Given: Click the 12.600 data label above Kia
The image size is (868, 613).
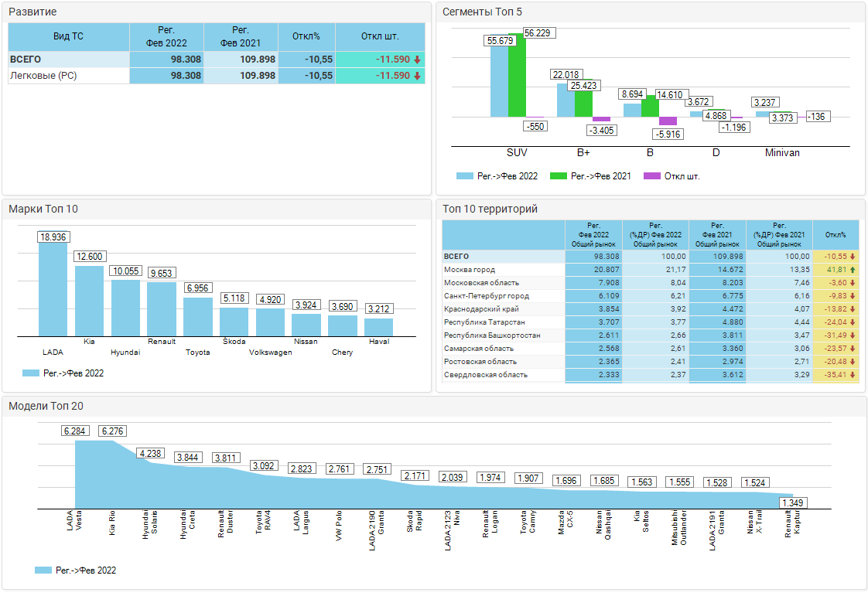Looking at the screenshot, I should 90,257.
